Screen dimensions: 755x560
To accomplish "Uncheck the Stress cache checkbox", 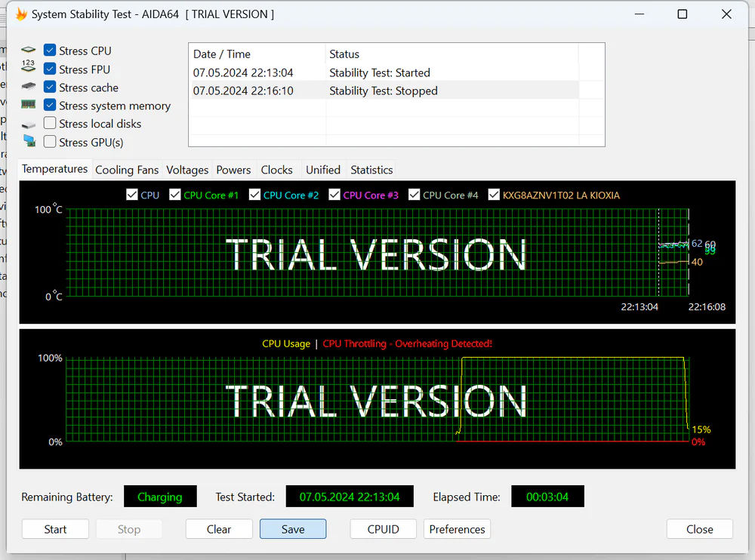I will 50,87.
